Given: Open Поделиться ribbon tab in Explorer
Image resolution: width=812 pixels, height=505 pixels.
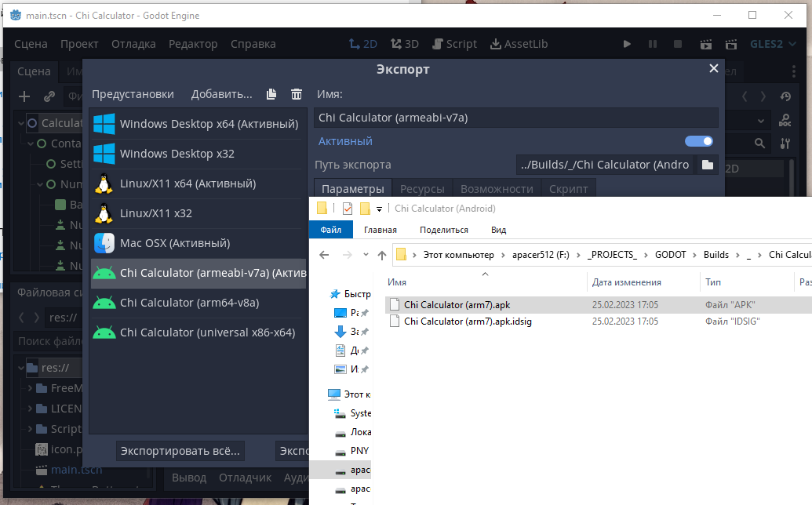Looking at the screenshot, I should coord(444,230).
